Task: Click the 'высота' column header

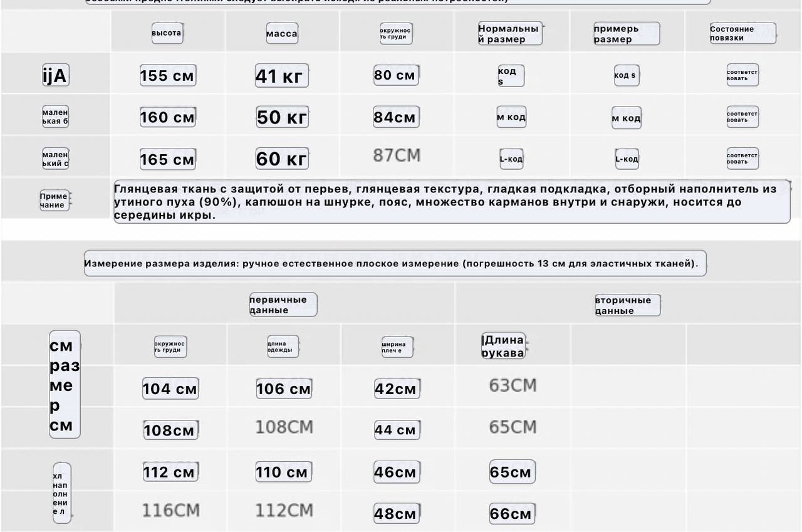Action: point(167,33)
